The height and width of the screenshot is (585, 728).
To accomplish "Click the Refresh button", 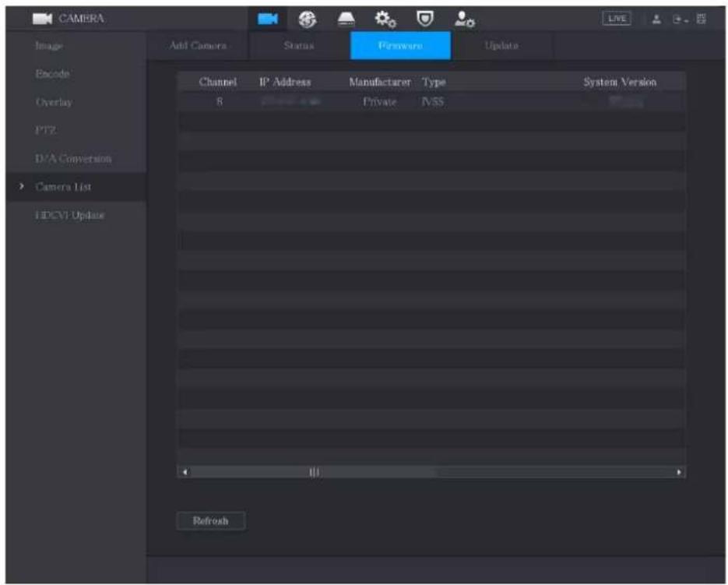I will [x=211, y=521].
